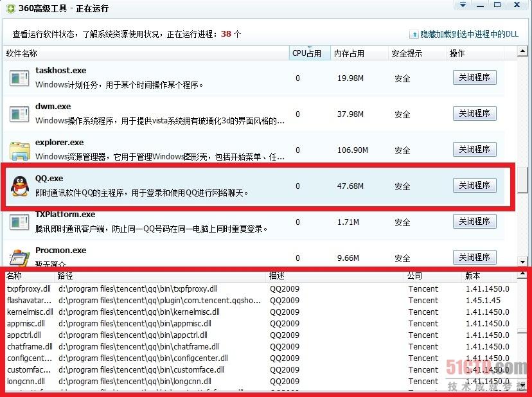The height and width of the screenshot is (397, 532).
Task: Click the running process count 38
Action: [226, 34]
